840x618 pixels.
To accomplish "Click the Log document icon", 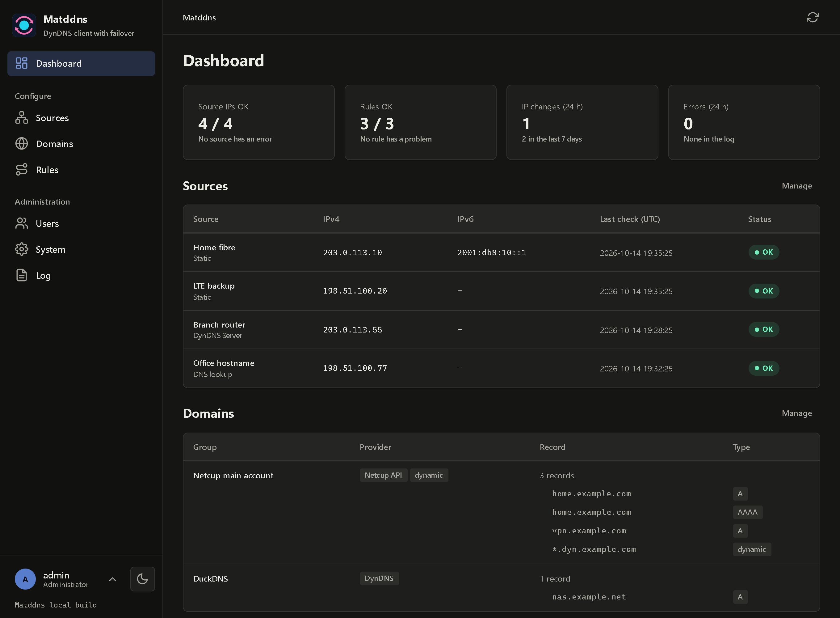I will pos(22,275).
